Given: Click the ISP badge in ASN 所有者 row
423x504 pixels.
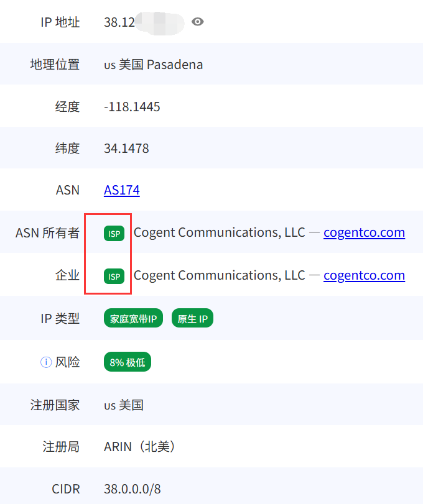Looking at the screenshot, I should pos(114,234).
